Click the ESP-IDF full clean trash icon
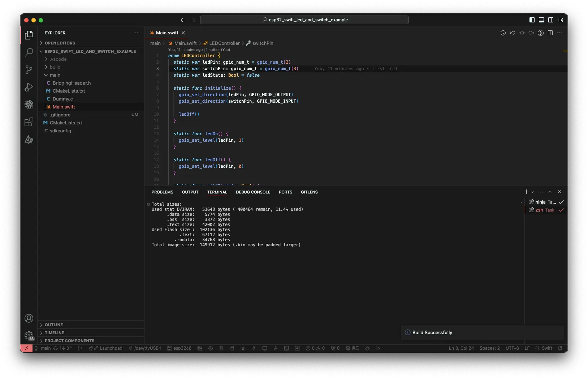 (221, 348)
